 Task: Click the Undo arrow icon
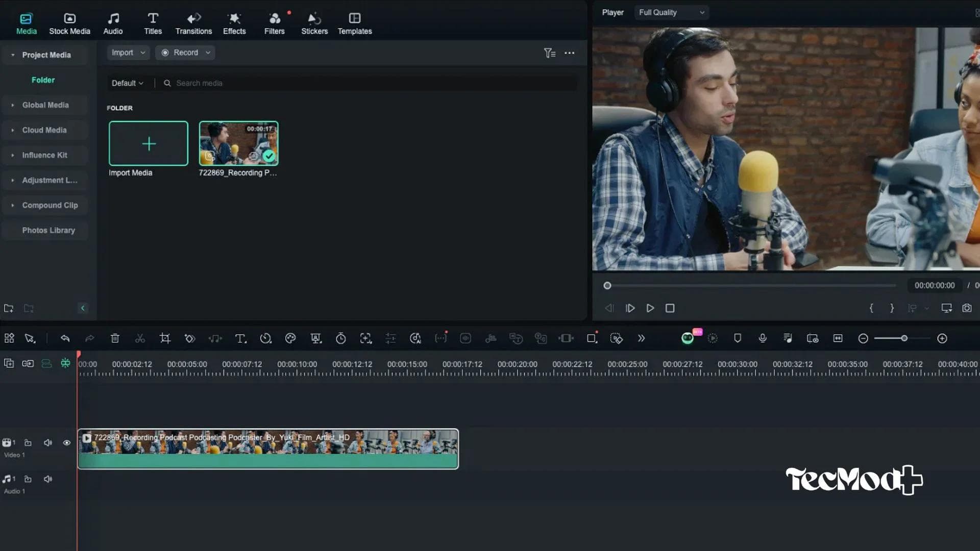[x=65, y=338]
